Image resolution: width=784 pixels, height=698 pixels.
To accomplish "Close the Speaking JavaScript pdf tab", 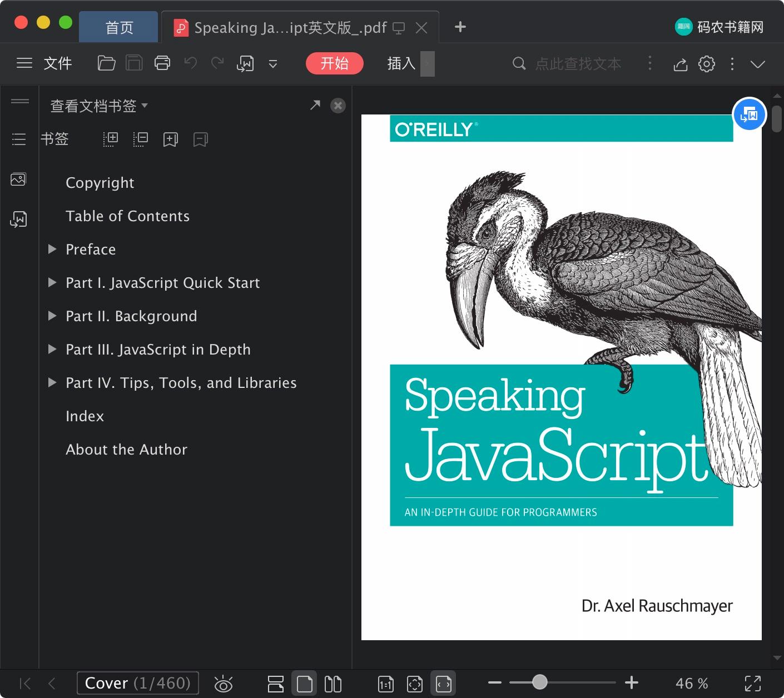I will [422, 28].
